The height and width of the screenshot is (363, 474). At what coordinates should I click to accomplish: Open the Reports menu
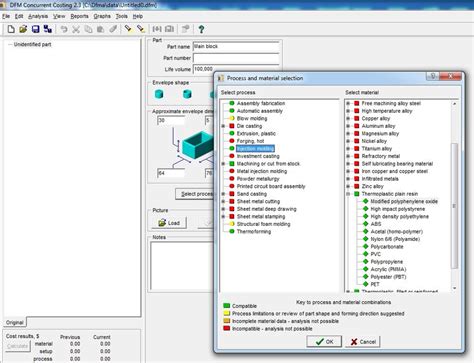click(79, 16)
